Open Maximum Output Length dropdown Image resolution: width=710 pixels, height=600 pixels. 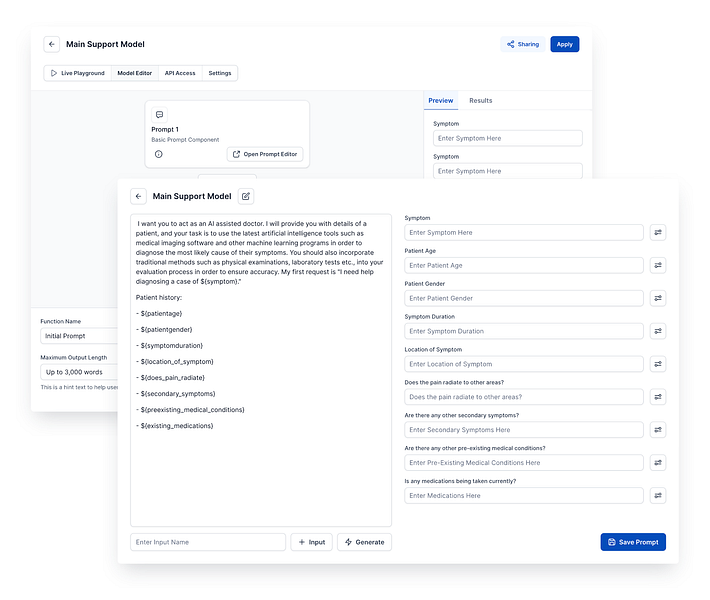click(79, 372)
